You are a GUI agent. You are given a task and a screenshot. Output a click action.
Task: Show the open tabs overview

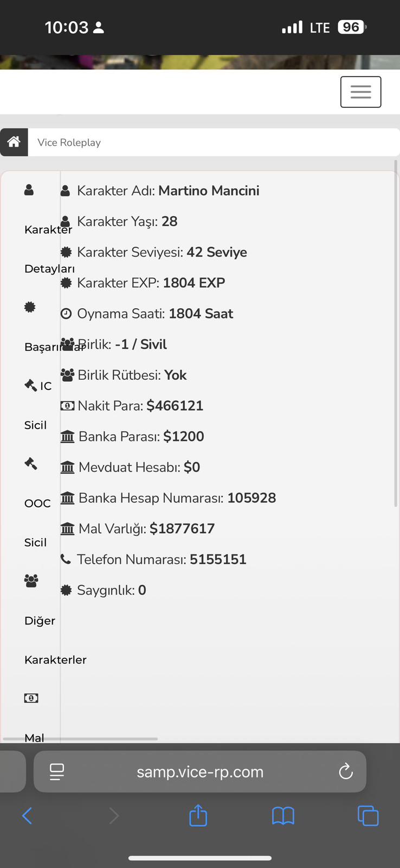click(368, 815)
